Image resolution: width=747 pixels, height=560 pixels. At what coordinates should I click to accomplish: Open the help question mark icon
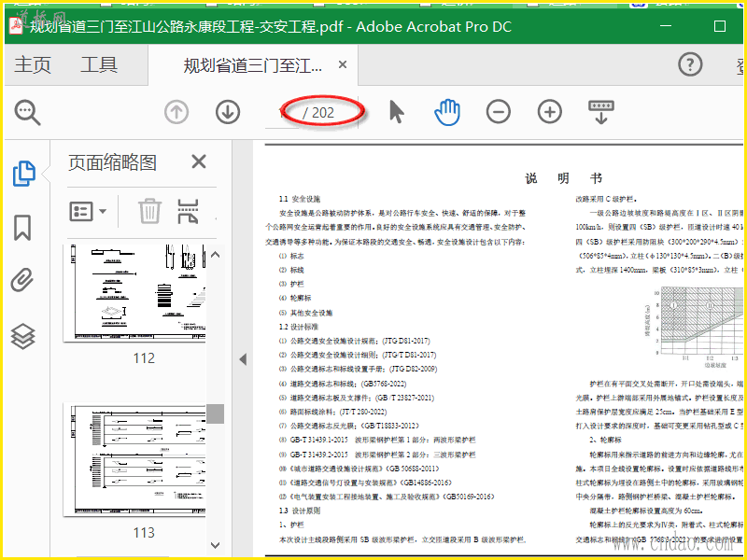click(690, 64)
